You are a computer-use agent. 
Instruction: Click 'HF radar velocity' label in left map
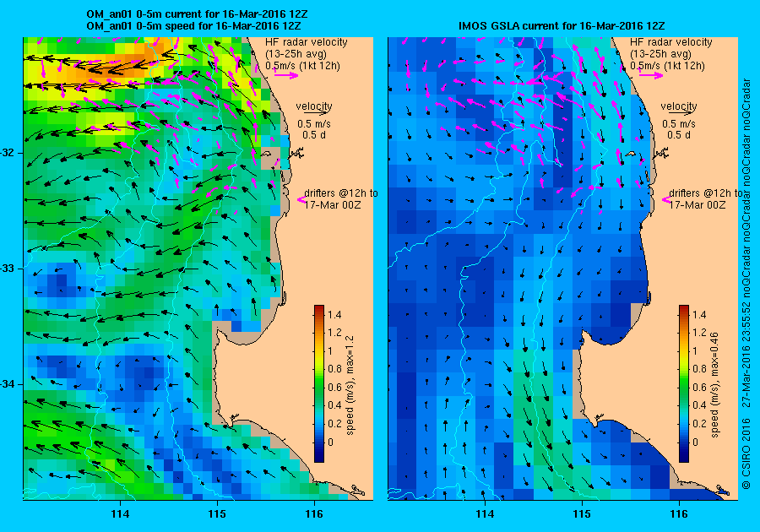coord(307,42)
